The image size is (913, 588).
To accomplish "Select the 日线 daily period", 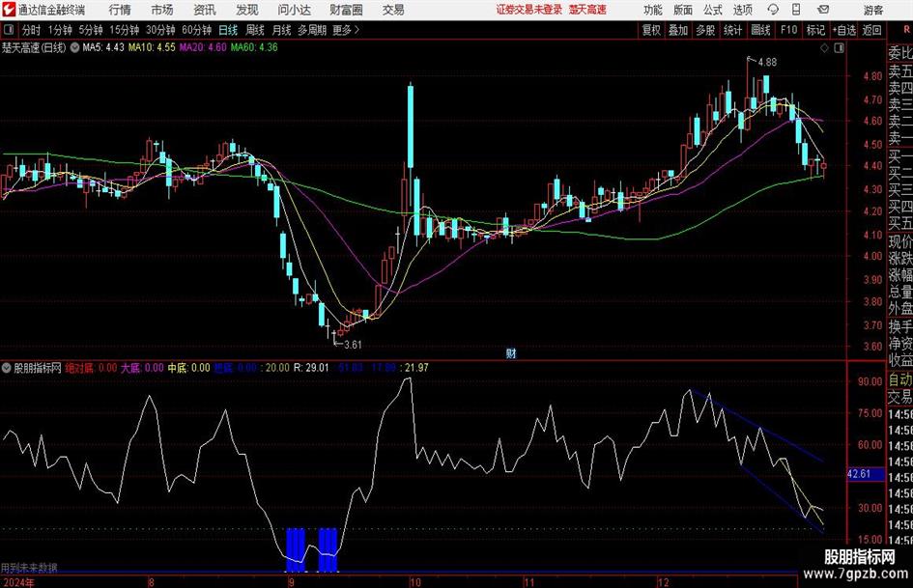I will 228,30.
